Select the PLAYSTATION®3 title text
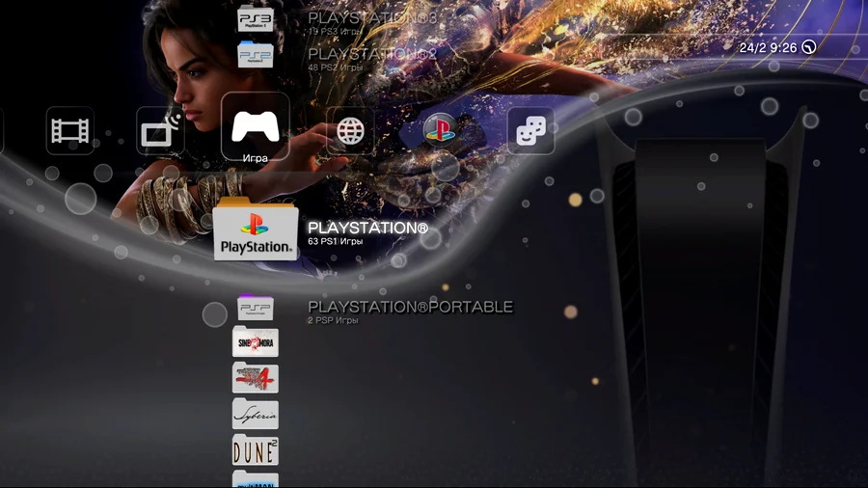Image resolution: width=868 pixels, height=488 pixels. click(372, 17)
